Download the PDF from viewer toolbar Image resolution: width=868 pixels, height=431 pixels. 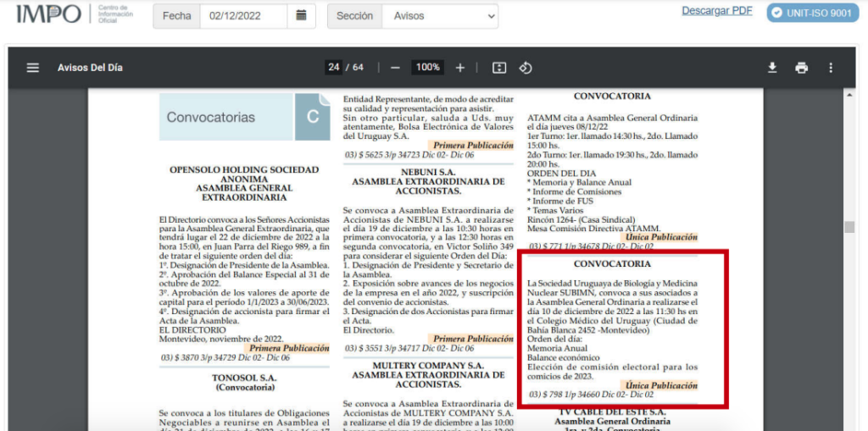point(772,68)
